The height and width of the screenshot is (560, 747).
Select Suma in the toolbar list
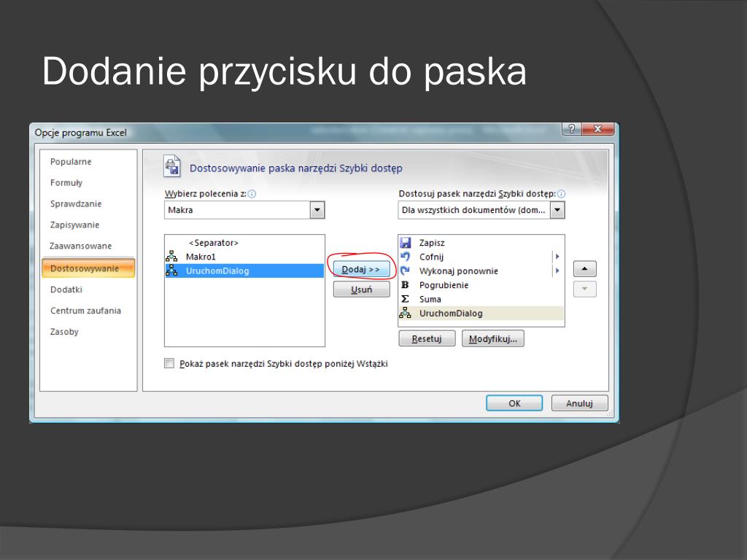tap(481, 299)
